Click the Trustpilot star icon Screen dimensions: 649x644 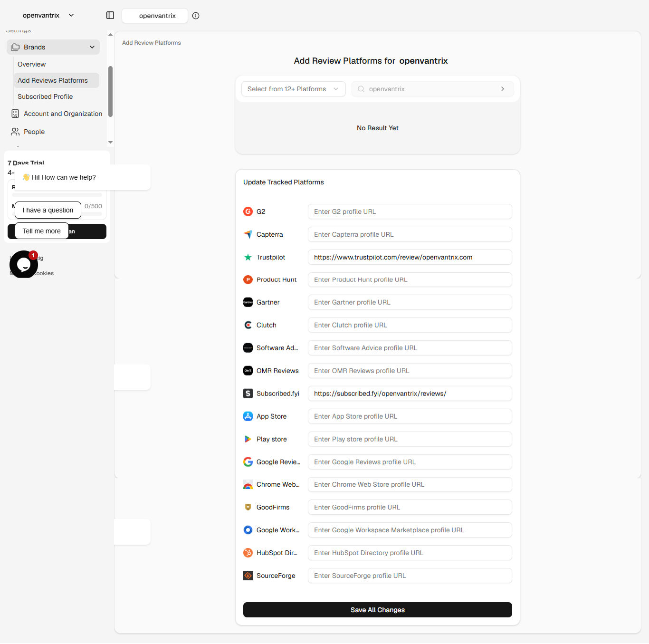(x=248, y=257)
